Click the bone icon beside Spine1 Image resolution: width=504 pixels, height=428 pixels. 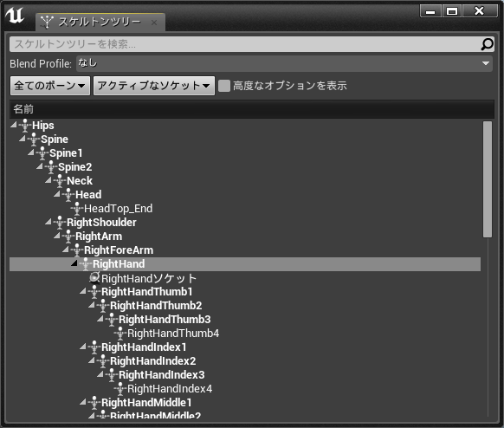[42, 153]
